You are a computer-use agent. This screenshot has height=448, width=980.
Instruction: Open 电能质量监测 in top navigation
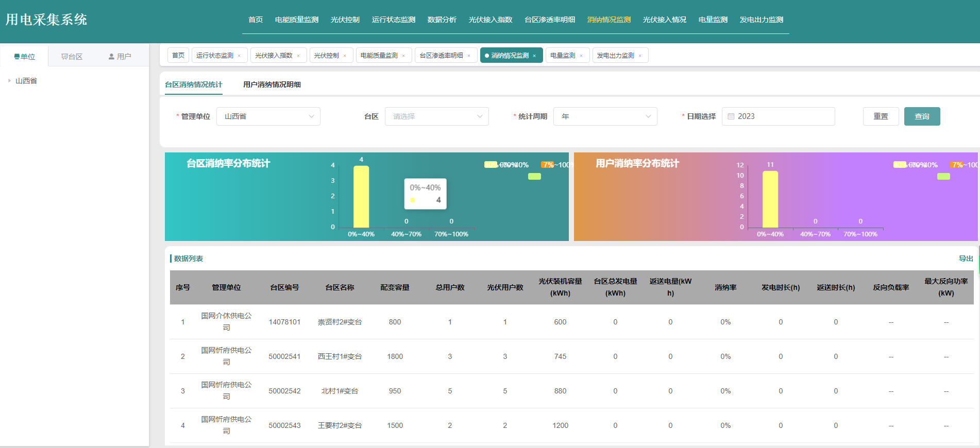(297, 20)
